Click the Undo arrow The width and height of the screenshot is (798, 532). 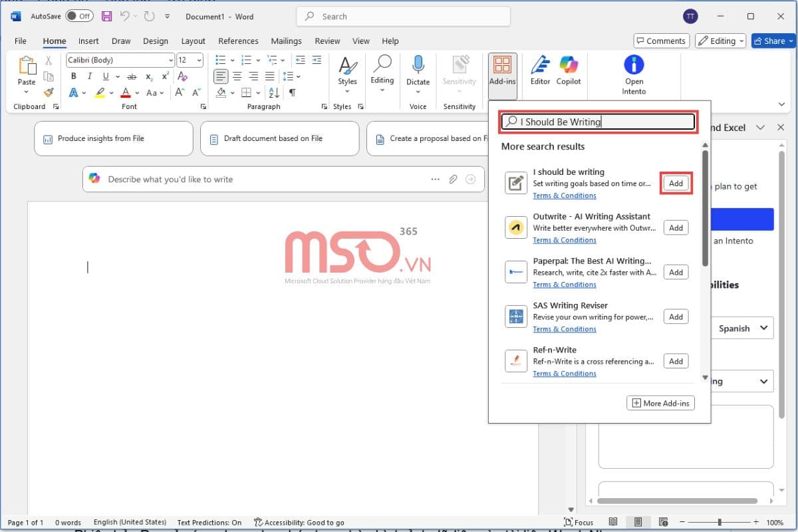pyautogui.click(x=124, y=16)
